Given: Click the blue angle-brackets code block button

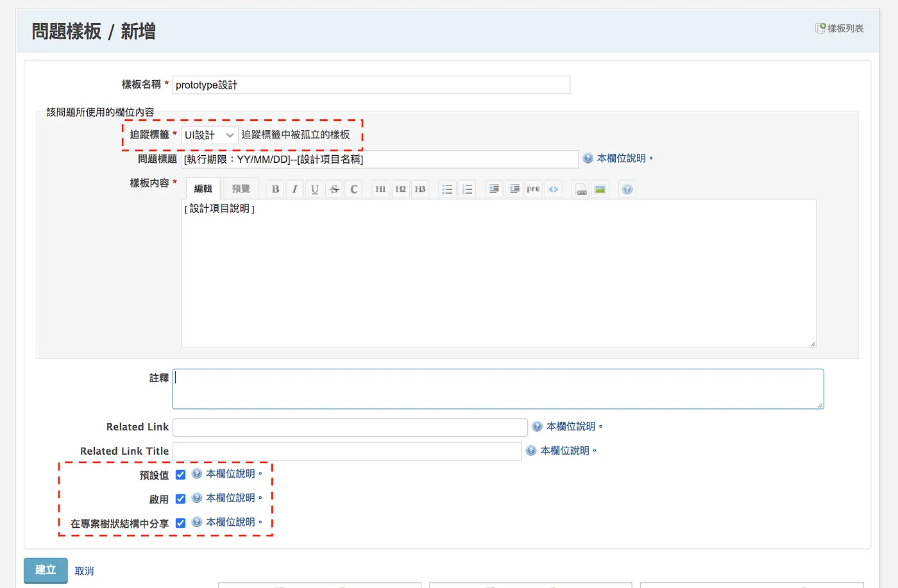Looking at the screenshot, I should [554, 189].
